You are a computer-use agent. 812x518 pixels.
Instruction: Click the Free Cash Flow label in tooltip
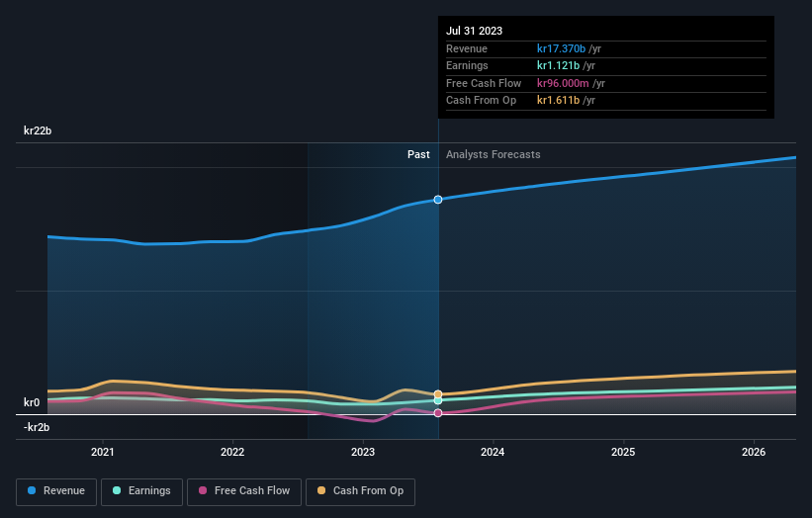point(484,83)
